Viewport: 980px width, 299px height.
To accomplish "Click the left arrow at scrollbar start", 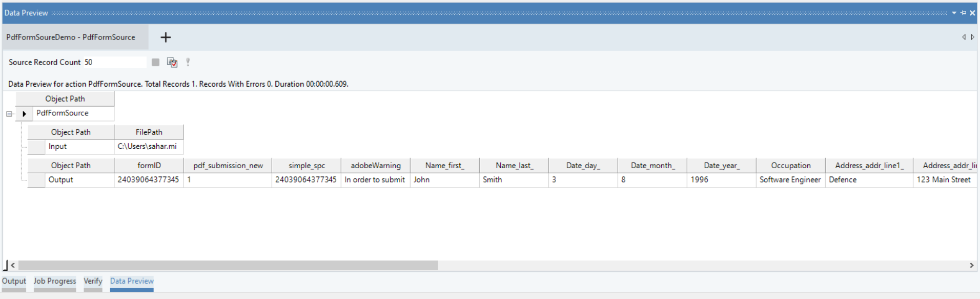I will (13, 265).
